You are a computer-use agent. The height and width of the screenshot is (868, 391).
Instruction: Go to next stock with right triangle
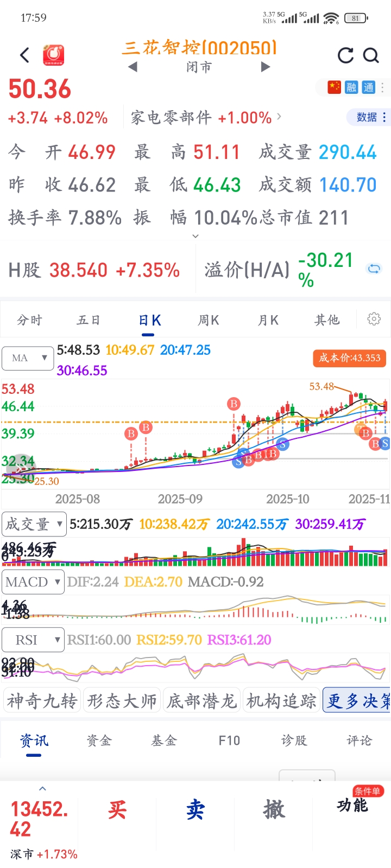click(x=265, y=67)
